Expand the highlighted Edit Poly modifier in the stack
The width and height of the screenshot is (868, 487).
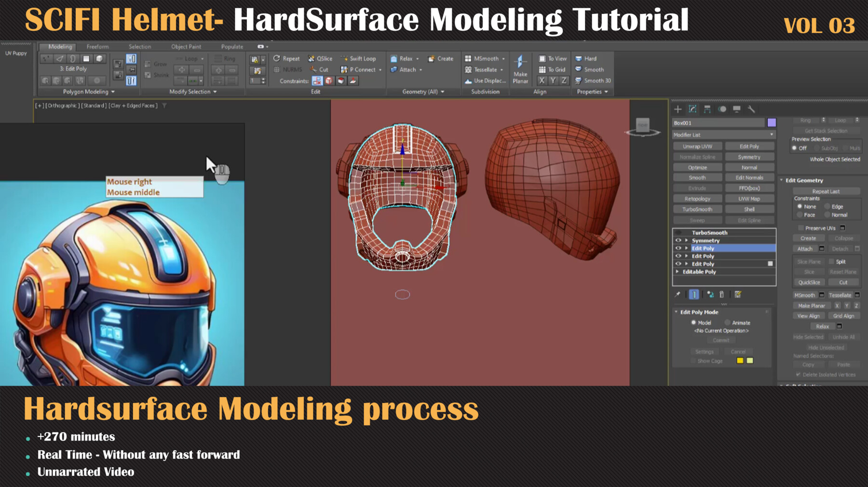tap(687, 248)
